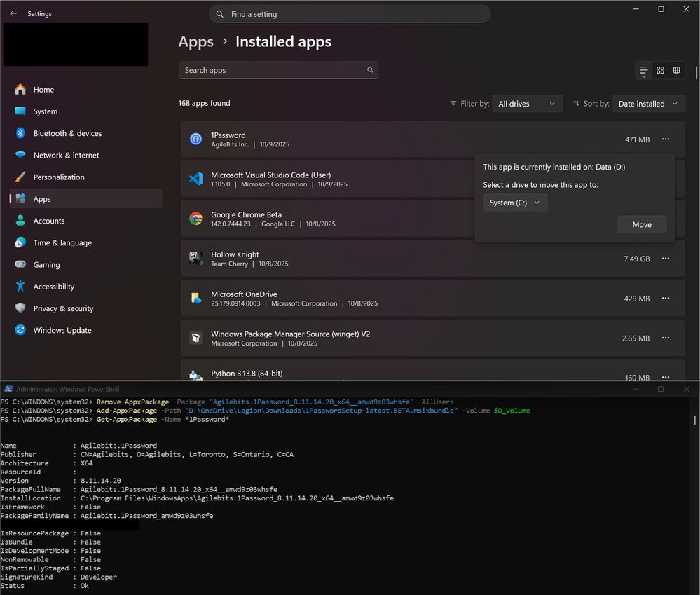Image resolution: width=700 pixels, height=595 pixels.
Task: Click the PowerShell window vertical scrollbar
Action: [x=695, y=420]
